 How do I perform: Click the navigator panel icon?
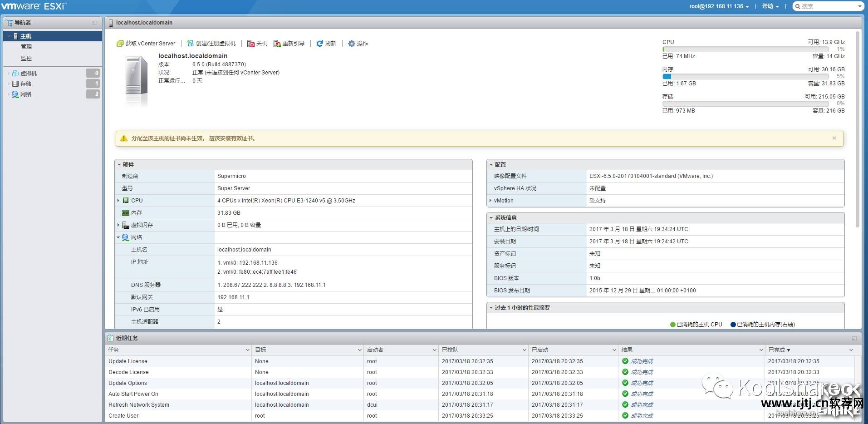(x=9, y=22)
